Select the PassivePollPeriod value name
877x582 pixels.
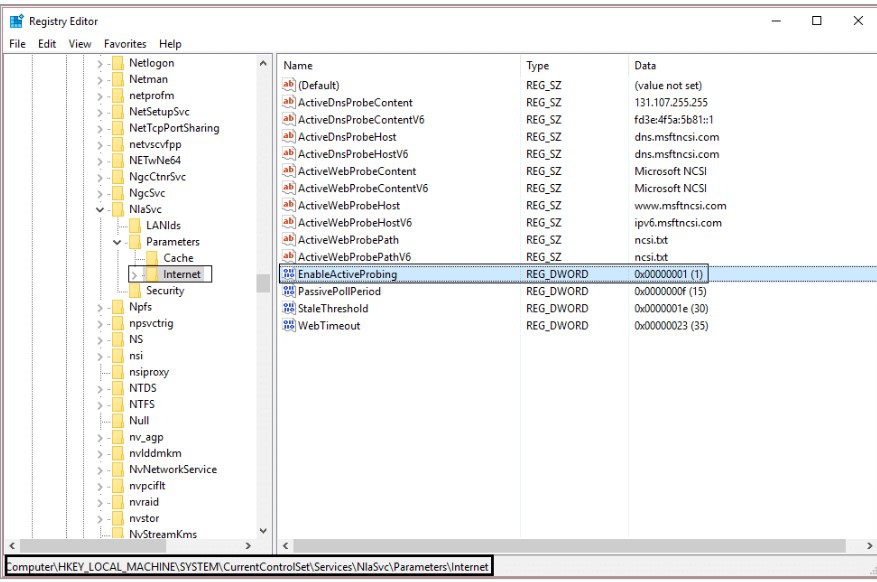click(339, 291)
